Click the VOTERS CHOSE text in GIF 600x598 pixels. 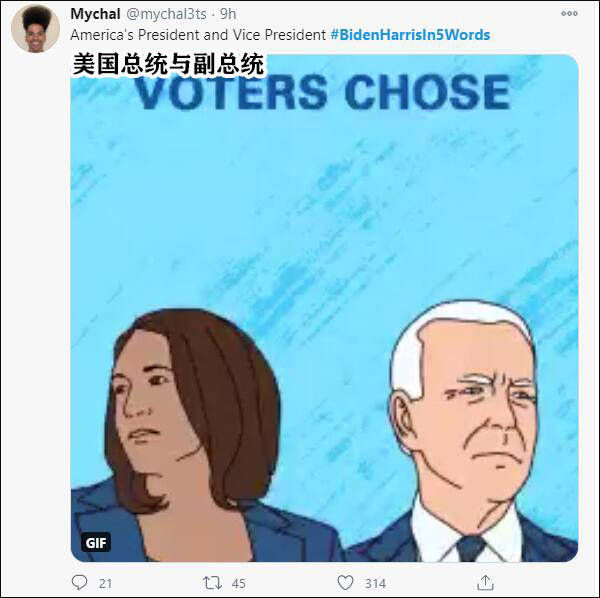click(x=323, y=92)
